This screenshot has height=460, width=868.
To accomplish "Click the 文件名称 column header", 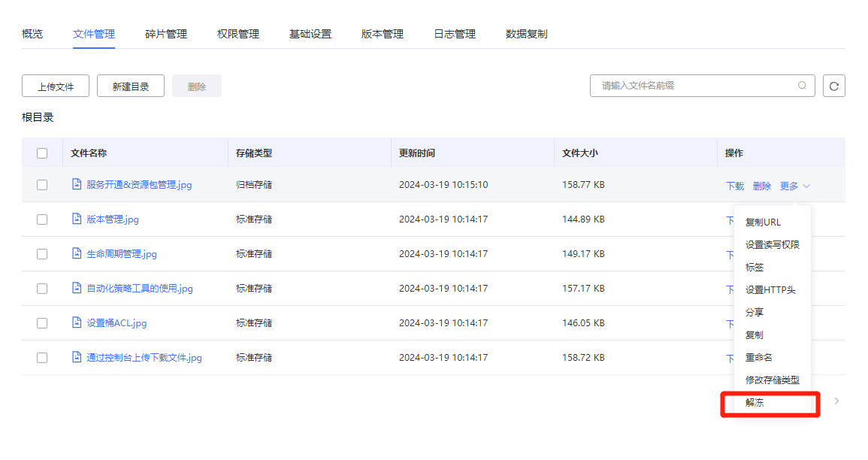I will click(x=89, y=153).
